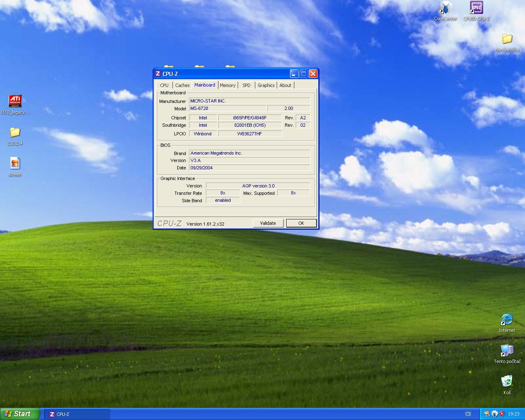Click the hardware removal tray icon
This screenshot has width=525, height=420.
pyautogui.click(x=487, y=414)
